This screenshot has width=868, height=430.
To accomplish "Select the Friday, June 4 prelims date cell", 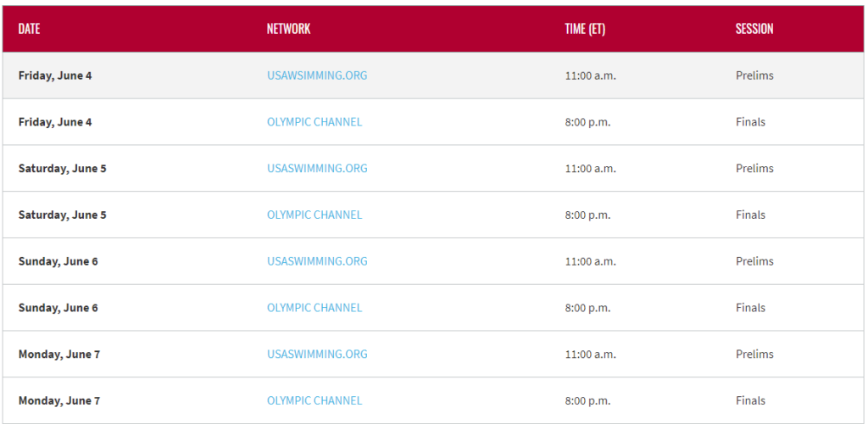I will (55, 75).
